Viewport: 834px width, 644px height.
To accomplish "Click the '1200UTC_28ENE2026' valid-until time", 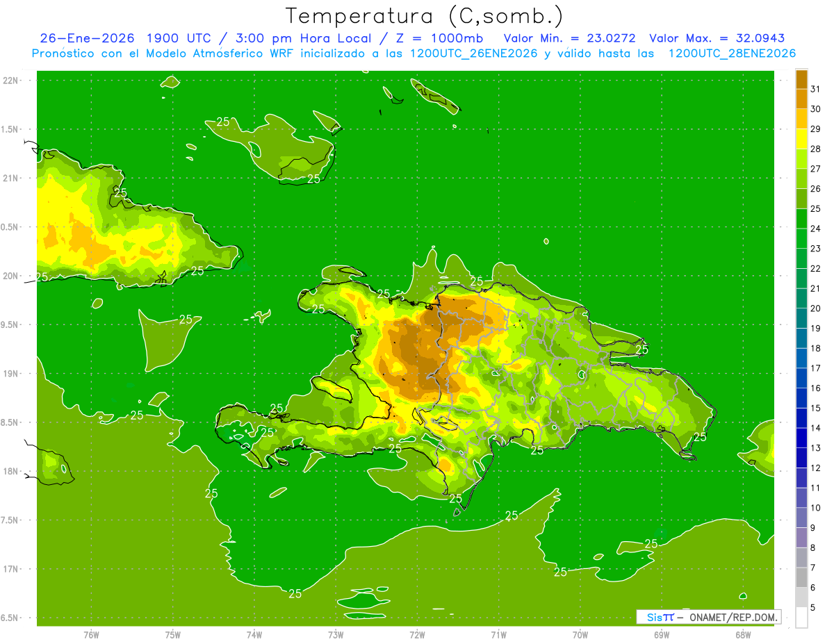I will 732,53.
